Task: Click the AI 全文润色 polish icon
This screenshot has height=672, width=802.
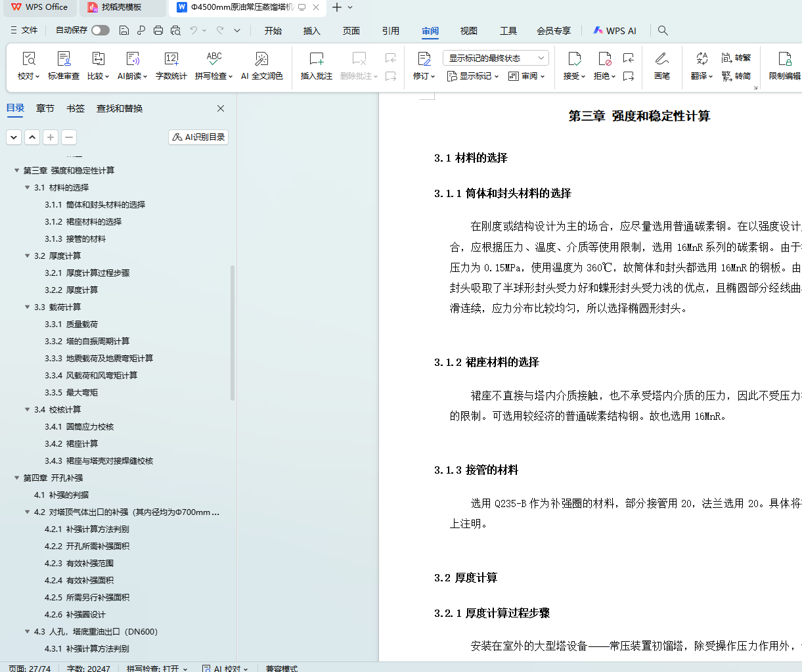Action: (261, 66)
